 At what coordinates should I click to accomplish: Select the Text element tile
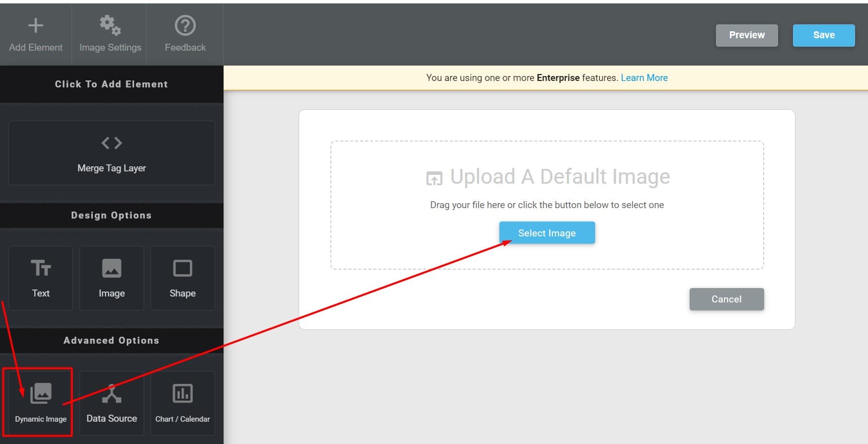tap(41, 278)
